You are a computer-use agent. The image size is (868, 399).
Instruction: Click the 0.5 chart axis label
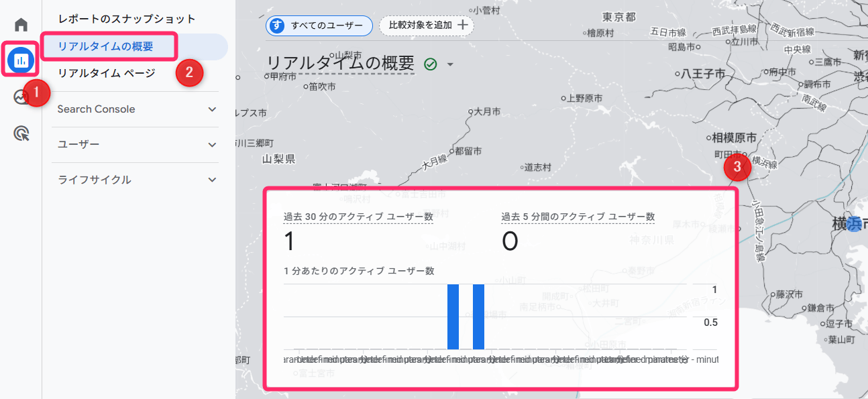point(710,323)
